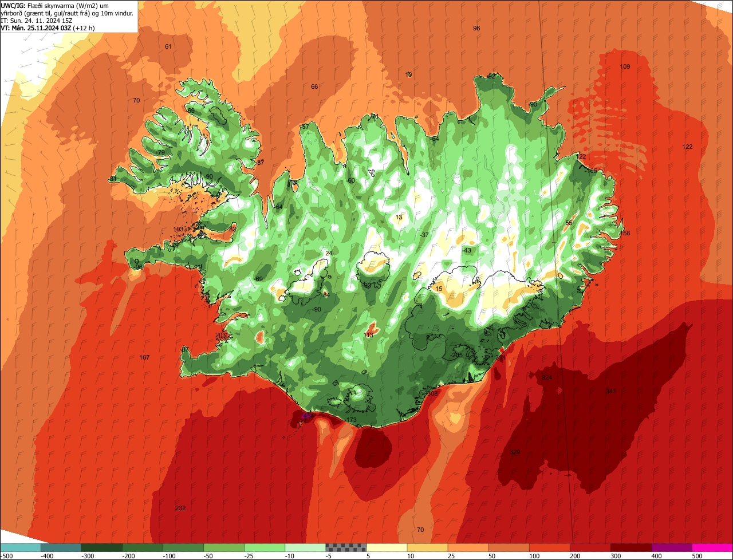Click the initial time 'IT: Sun. 24. 11. 2024 15Z'
733x560 pixels.
click(37, 20)
